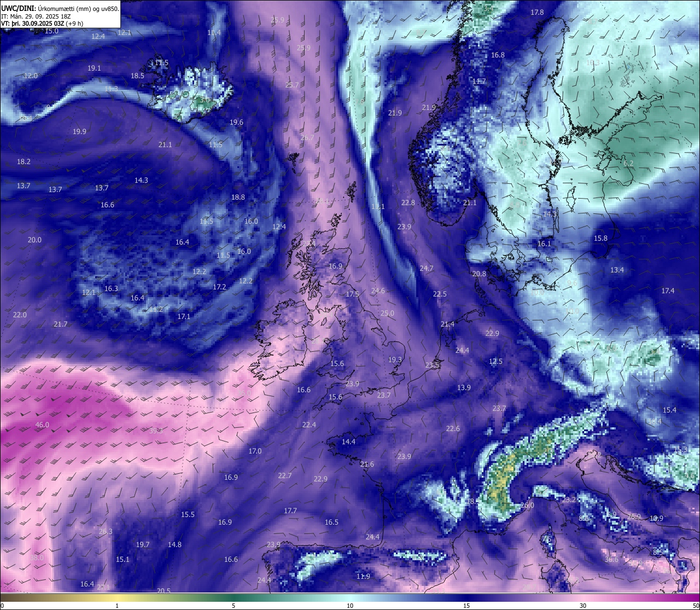The width and height of the screenshot is (700, 610).
Task: Click the 16.1 value label
Action: [544, 244]
